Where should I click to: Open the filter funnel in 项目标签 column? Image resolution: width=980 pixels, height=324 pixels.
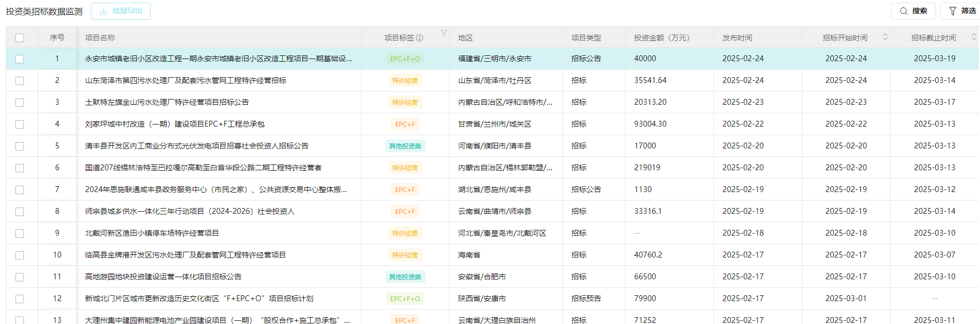tap(444, 33)
